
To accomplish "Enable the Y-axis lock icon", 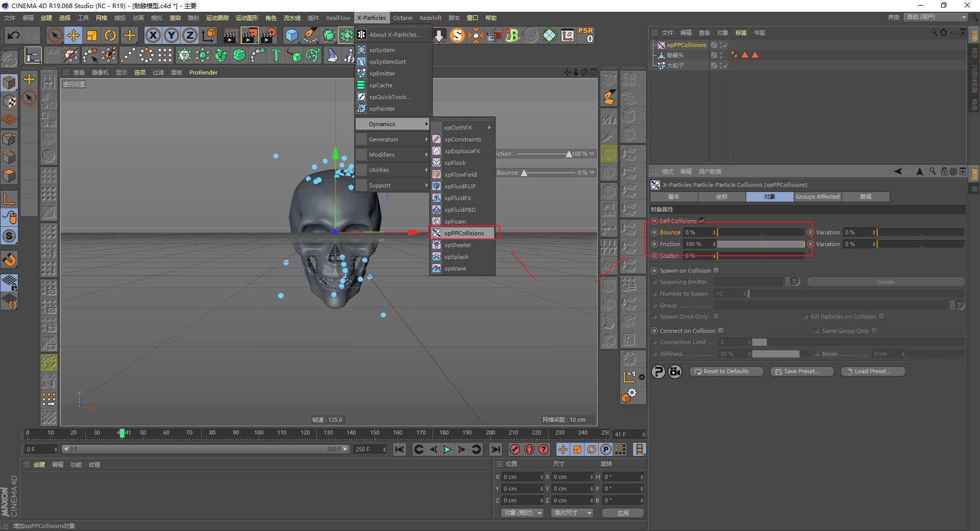I will click(171, 35).
